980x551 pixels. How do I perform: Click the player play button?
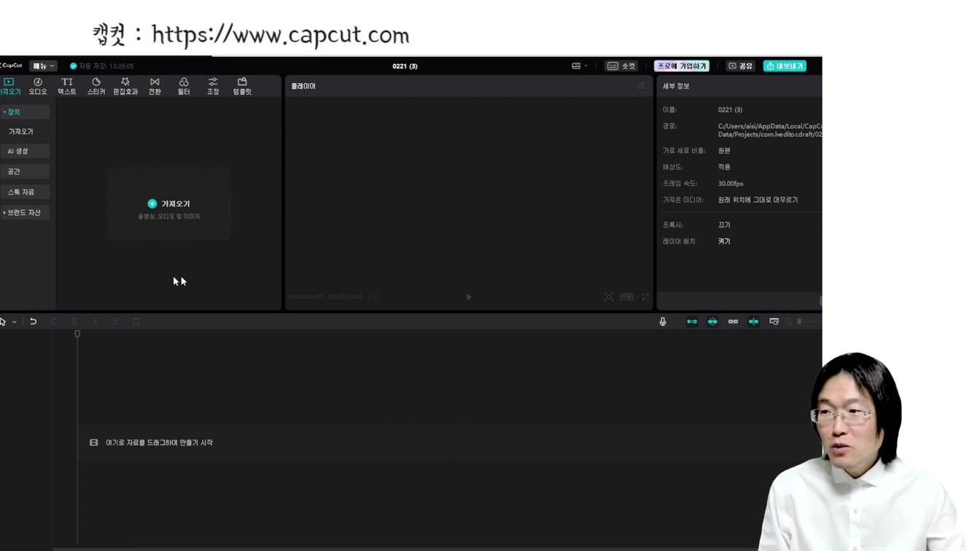469,297
